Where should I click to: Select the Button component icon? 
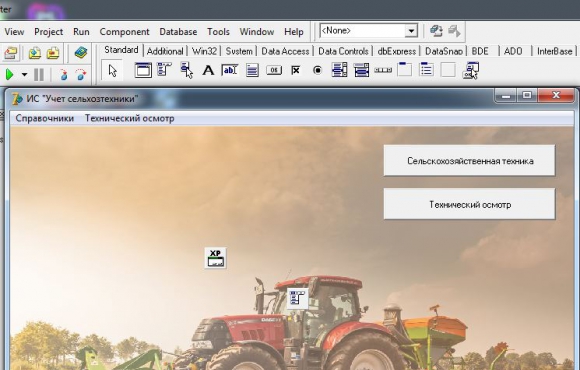click(274, 70)
